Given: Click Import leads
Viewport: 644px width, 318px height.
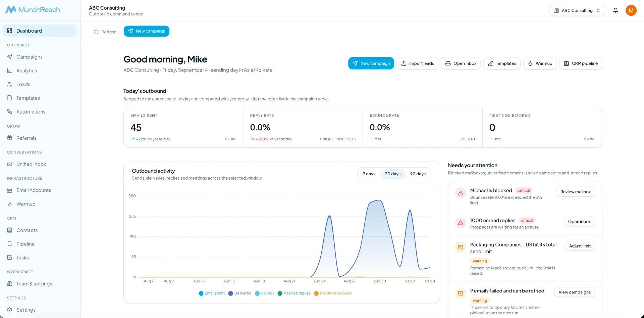Looking at the screenshot, I should pos(418,63).
